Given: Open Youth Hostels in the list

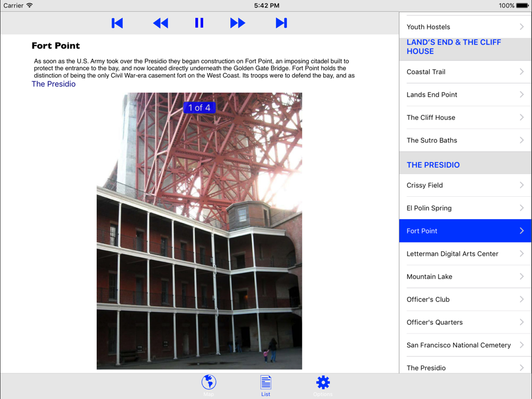Looking at the screenshot, I should (465, 27).
